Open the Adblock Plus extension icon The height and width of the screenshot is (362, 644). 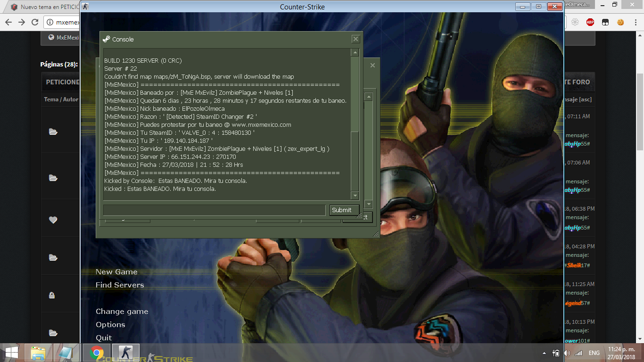point(590,22)
